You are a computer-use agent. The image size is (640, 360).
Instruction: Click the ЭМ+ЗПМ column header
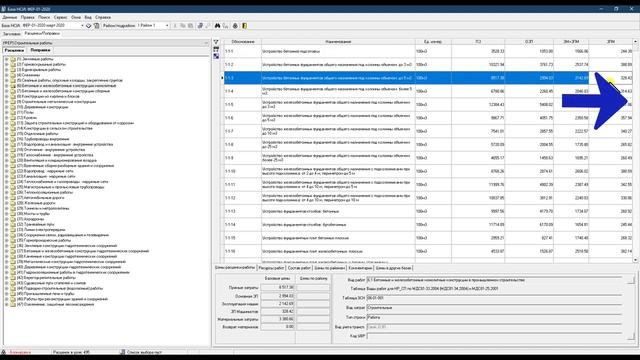[571, 42]
